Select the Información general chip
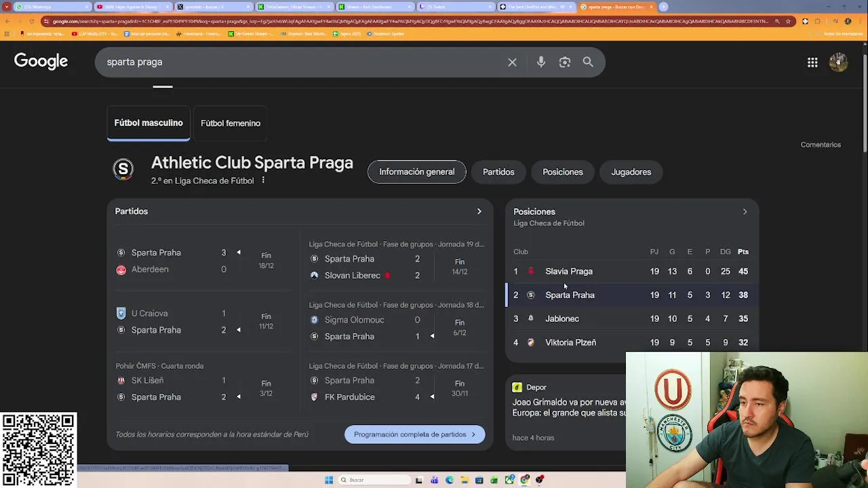The image size is (868, 488). pos(416,172)
